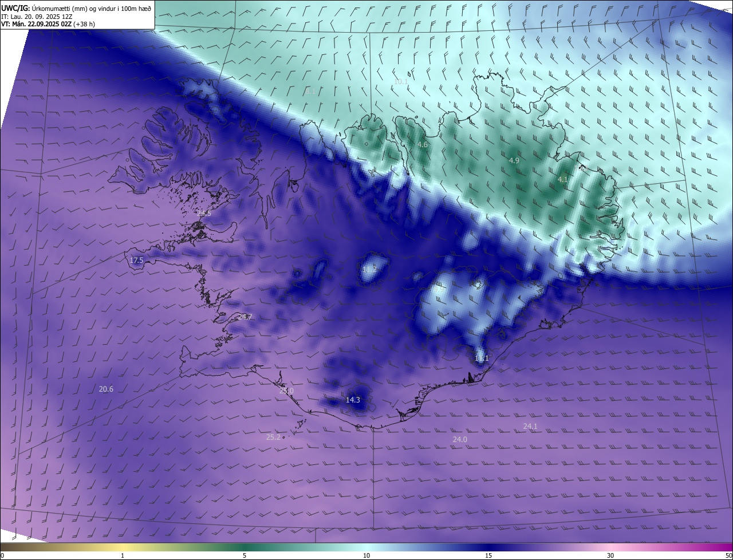The width and height of the screenshot is (733, 560).
Task: Click the 11.2 value label on the map
Action: pyautogui.click(x=370, y=269)
